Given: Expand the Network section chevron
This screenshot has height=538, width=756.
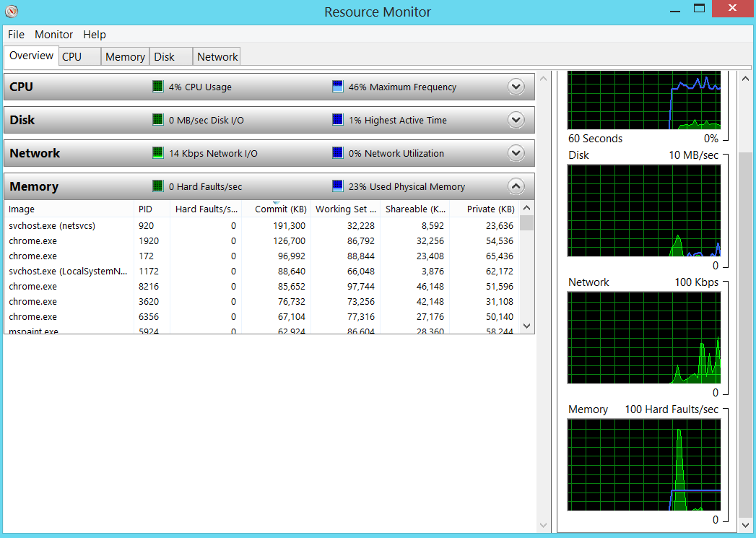Looking at the screenshot, I should 516,153.
